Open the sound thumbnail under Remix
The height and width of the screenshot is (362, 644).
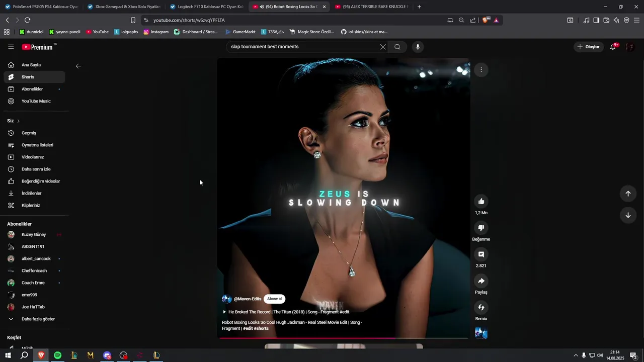coord(481,333)
